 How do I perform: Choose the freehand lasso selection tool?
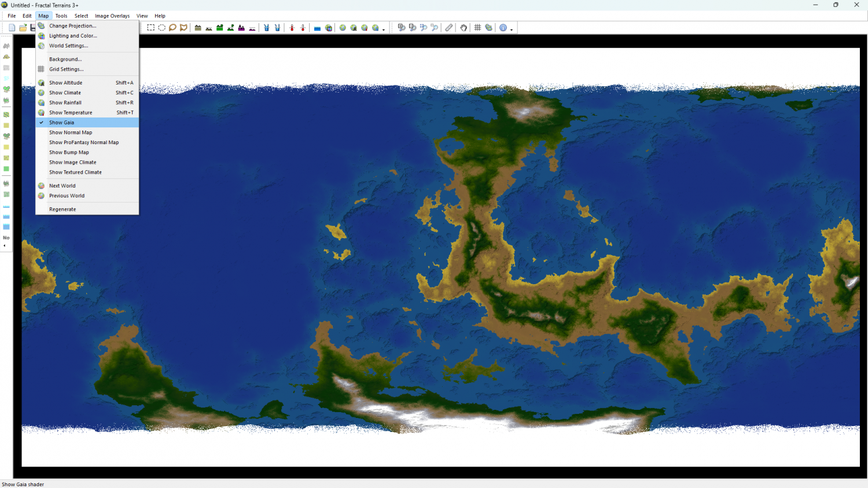[172, 28]
